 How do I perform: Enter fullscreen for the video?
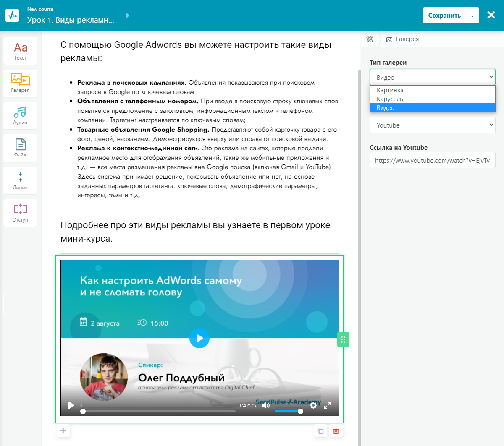(x=328, y=405)
